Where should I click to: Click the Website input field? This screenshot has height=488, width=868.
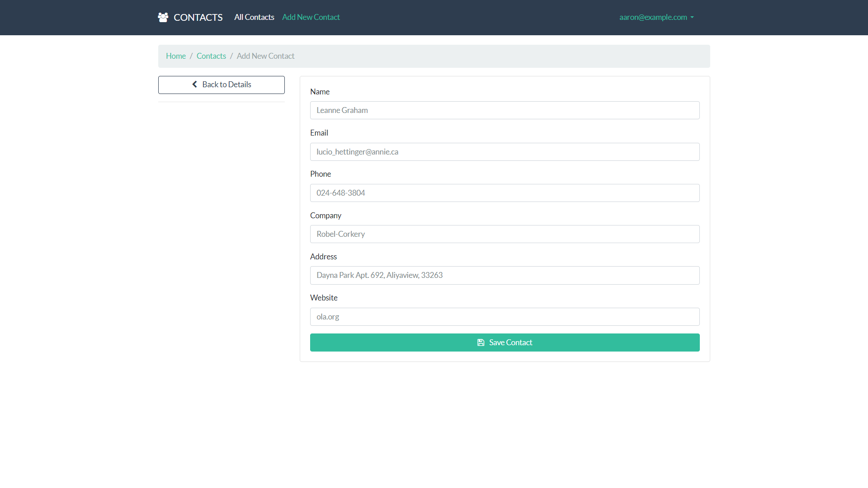tap(505, 317)
